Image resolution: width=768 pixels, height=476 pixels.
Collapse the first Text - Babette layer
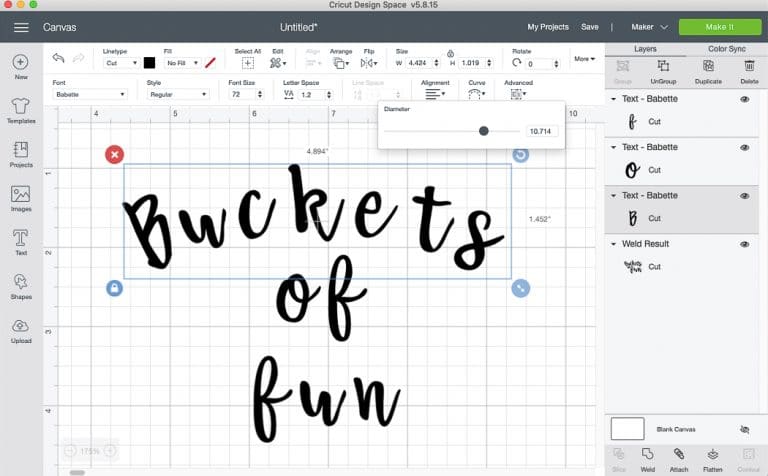614,99
